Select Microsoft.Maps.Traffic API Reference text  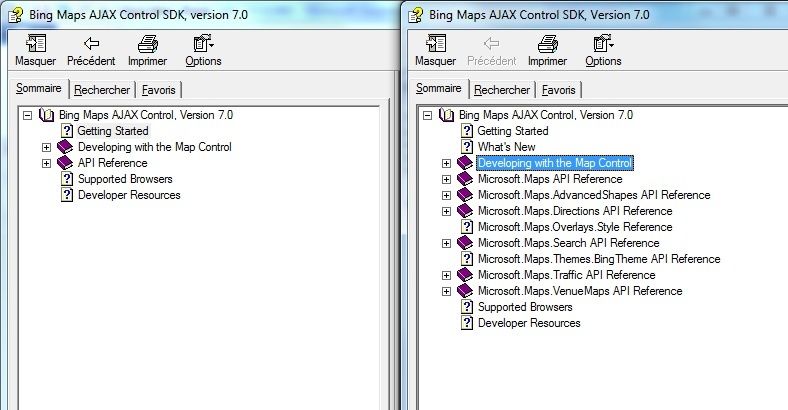tap(566, 275)
